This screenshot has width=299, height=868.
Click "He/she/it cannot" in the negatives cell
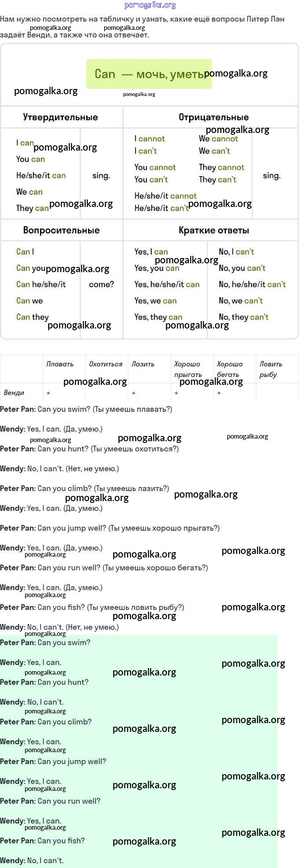(165, 196)
